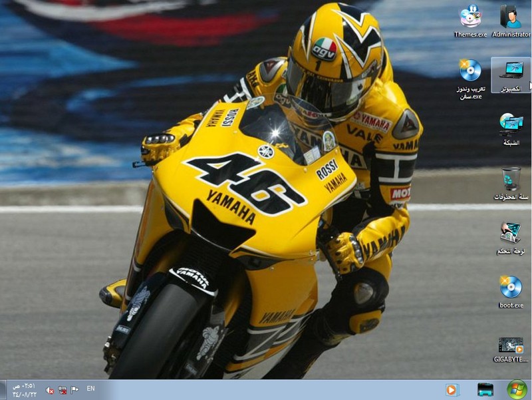This screenshot has width=532, height=400.
Task: Select the Administrator folder icon
Action: pyautogui.click(x=511, y=21)
